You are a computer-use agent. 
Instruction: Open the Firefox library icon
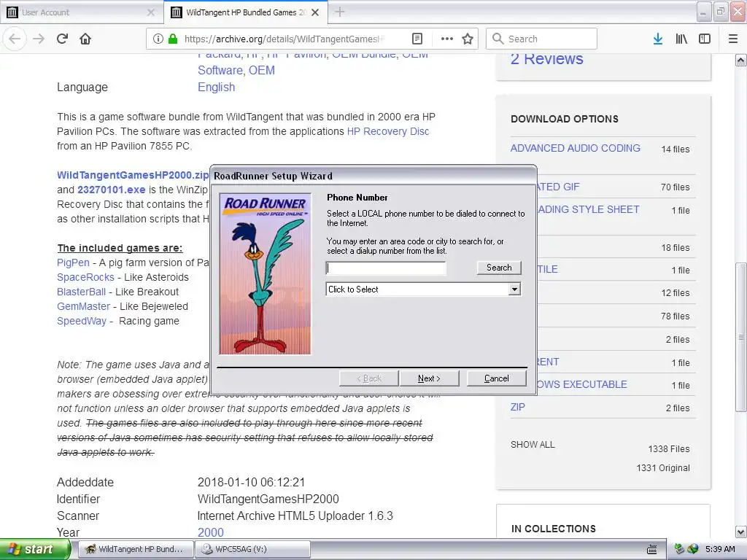tap(681, 39)
